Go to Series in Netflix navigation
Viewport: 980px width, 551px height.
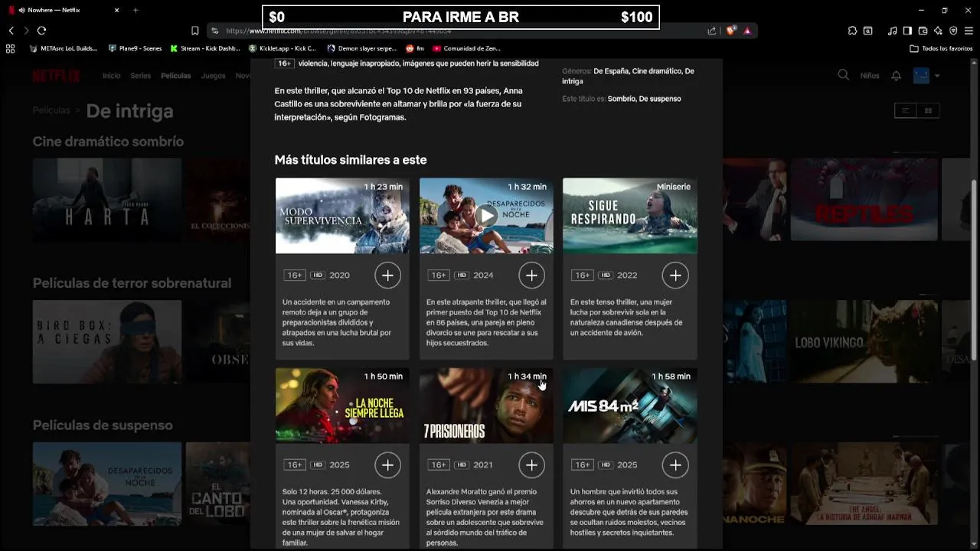140,76
